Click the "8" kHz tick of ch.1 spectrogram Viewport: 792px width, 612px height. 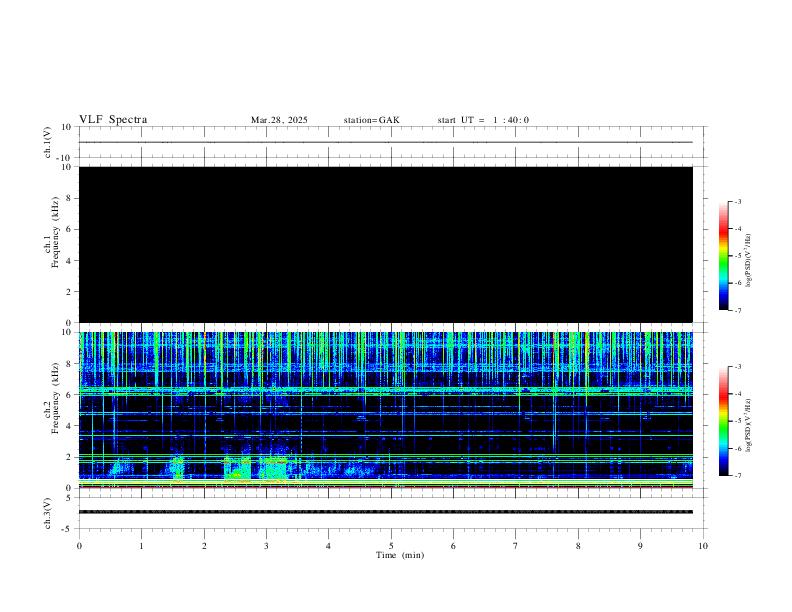click(x=69, y=198)
